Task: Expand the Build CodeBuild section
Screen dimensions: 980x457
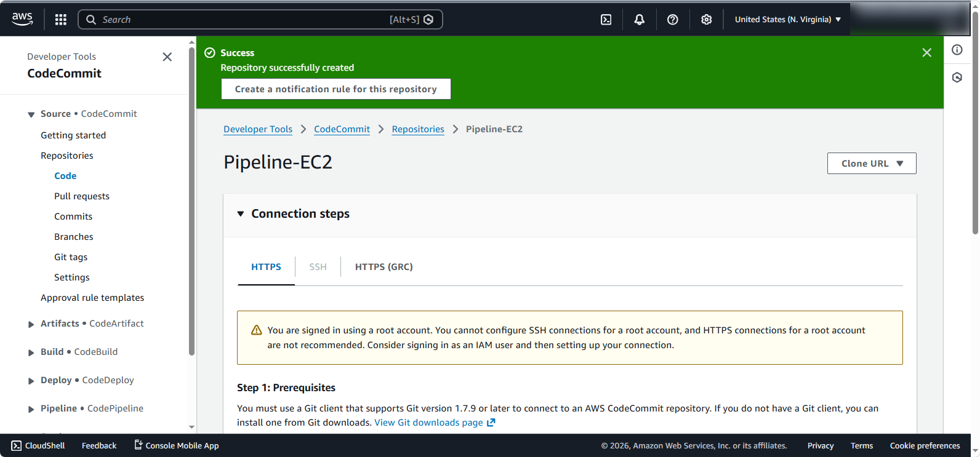Action: click(x=31, y=352)
